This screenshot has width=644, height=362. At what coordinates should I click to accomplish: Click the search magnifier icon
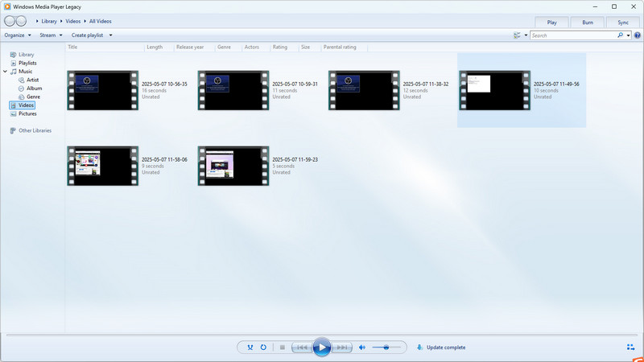point(620,35)
